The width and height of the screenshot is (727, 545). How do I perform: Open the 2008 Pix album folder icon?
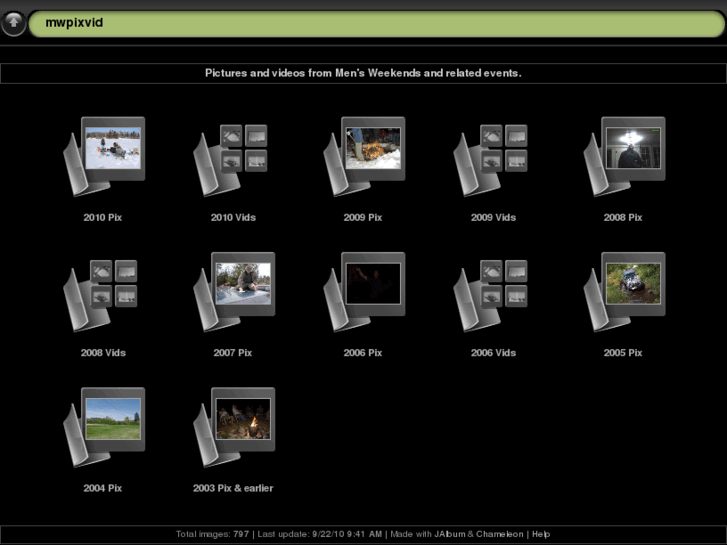tap(624, 156)
